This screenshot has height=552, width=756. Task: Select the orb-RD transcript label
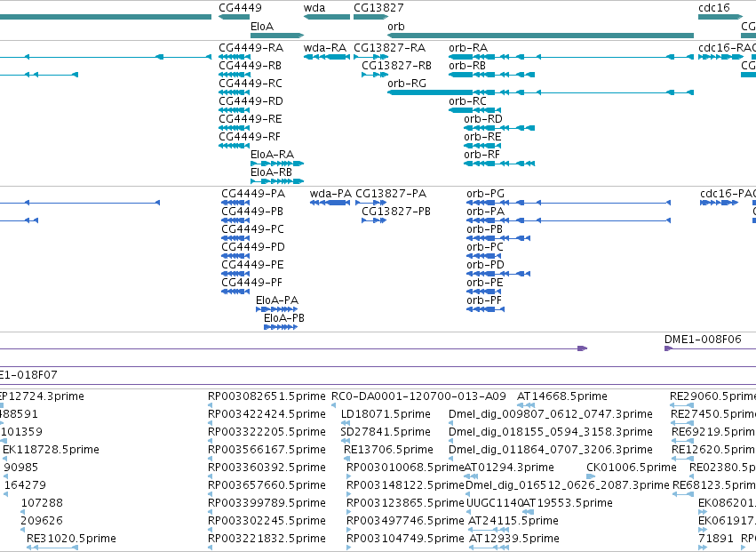pos(483,119)
